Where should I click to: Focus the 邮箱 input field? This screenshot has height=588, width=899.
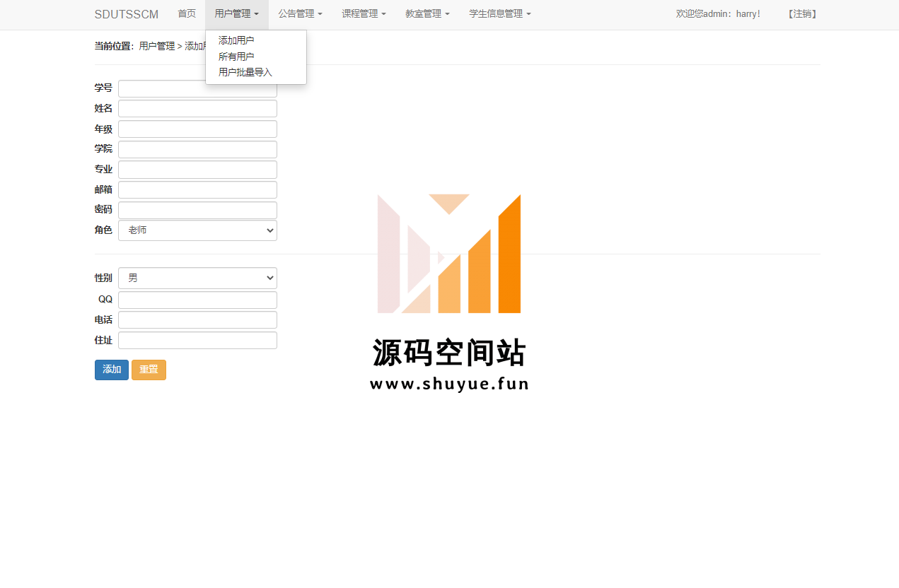point(197,190)
